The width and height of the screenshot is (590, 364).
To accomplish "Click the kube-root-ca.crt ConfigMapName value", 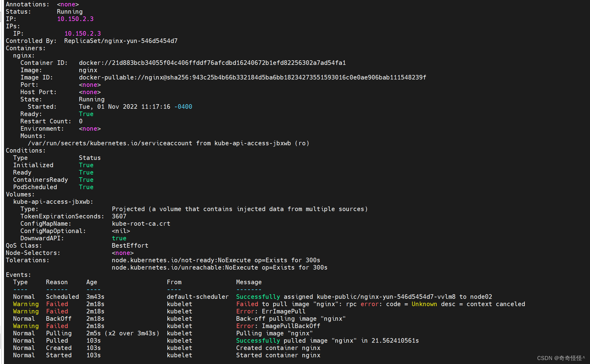I will pyautogui.click(x=141, y=224).
